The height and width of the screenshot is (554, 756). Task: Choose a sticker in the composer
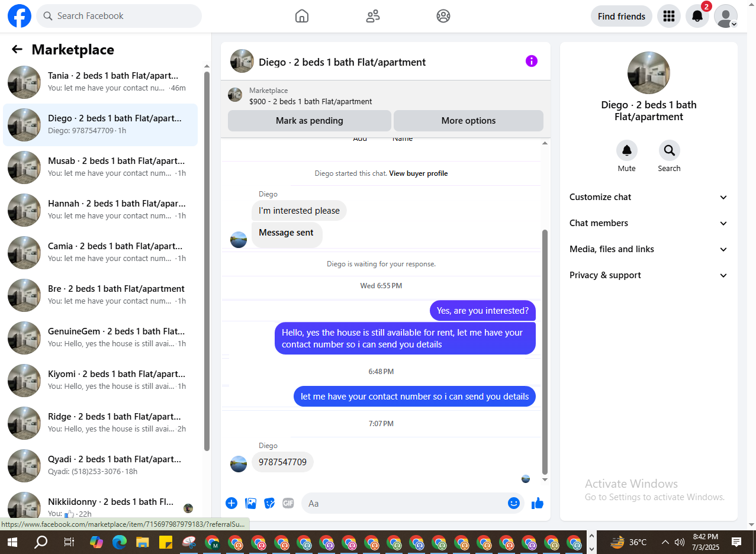[x=269, y=503]
